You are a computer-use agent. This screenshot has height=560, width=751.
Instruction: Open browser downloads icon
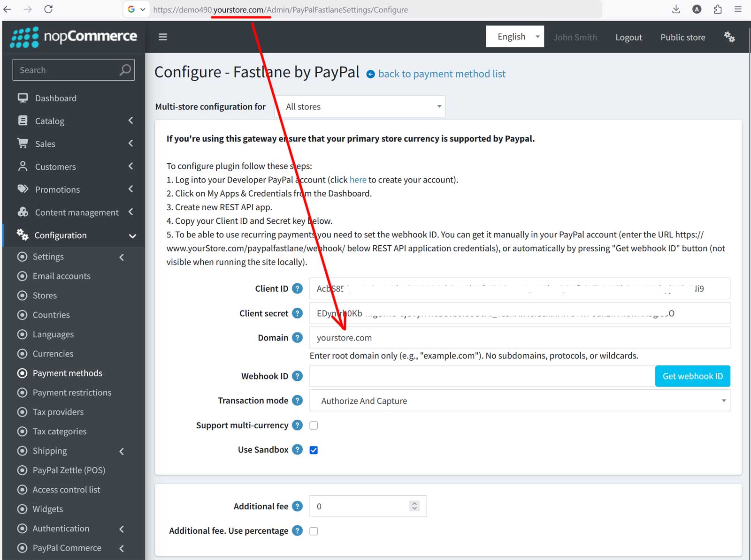tap(676, 9)
